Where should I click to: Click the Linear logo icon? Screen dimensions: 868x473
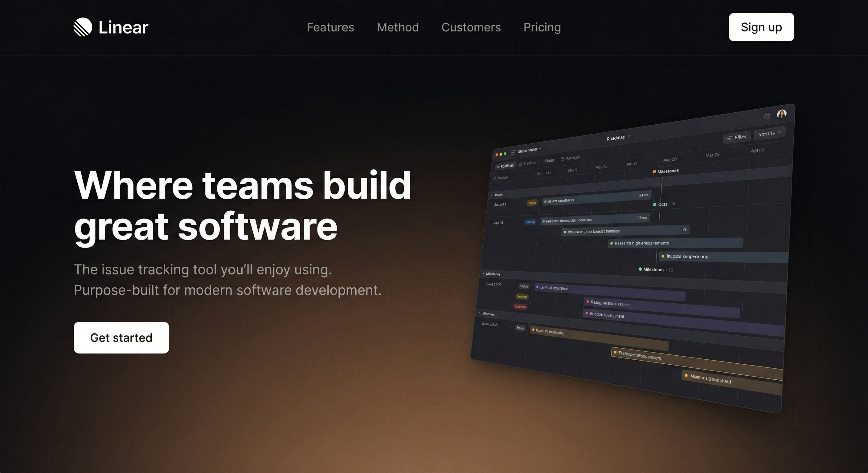pyautogui.click(x=83, y=27)
